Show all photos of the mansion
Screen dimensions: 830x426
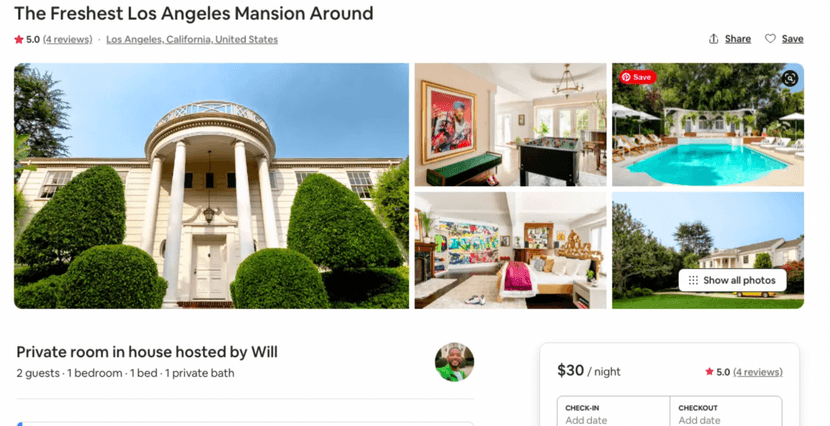pyautogui.click(x=732, y=280)
